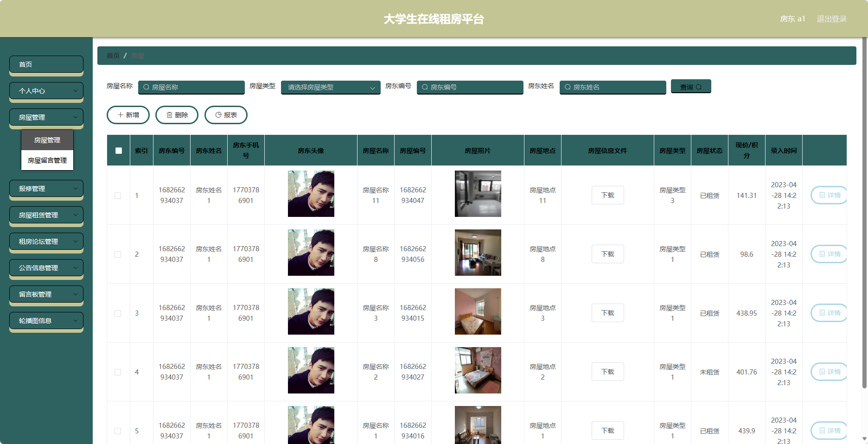Click the page vertical scrollbar
The image size is (868, 444).
[864, 213]
